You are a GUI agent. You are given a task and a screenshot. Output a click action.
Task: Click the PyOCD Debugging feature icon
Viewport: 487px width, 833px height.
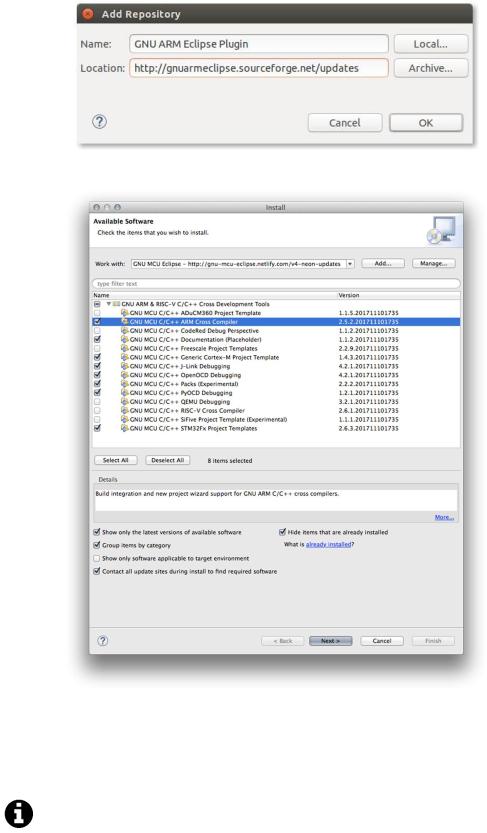point(125,393)
